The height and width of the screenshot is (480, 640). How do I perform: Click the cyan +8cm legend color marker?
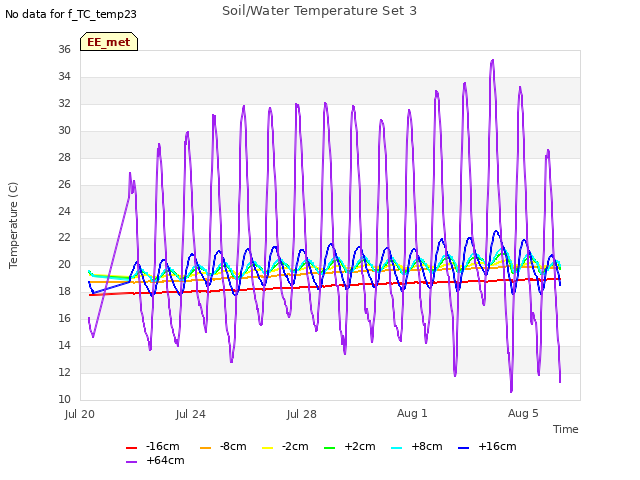point(396,448)
